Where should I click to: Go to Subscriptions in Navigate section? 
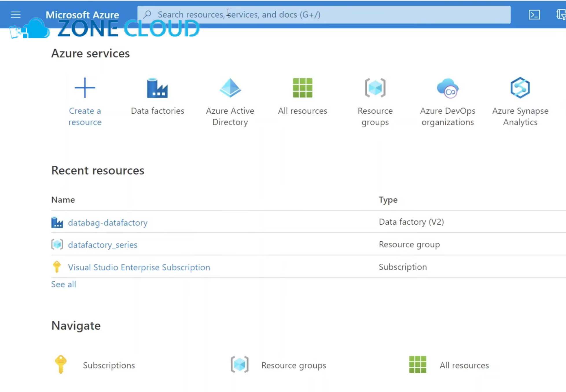(x=109, y=365)
